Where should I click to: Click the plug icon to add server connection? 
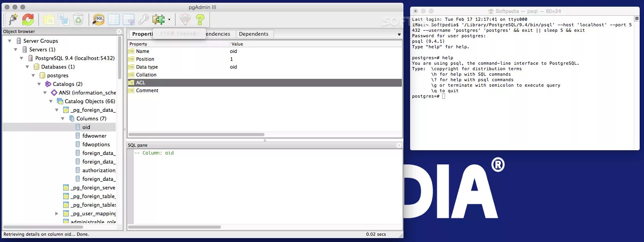(13, 19)
